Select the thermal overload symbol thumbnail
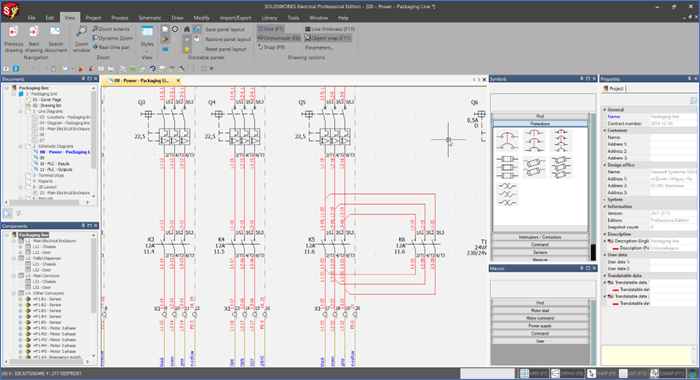700x380 pixels. click(507, 194)
